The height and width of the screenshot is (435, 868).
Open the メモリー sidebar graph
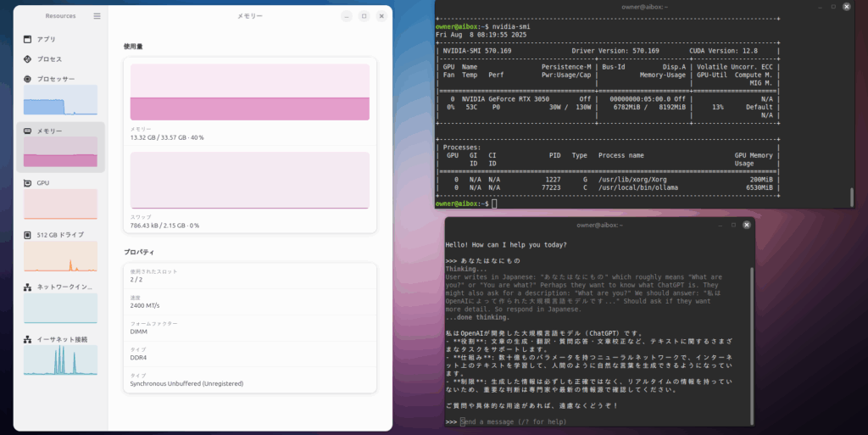click(60, 152)
